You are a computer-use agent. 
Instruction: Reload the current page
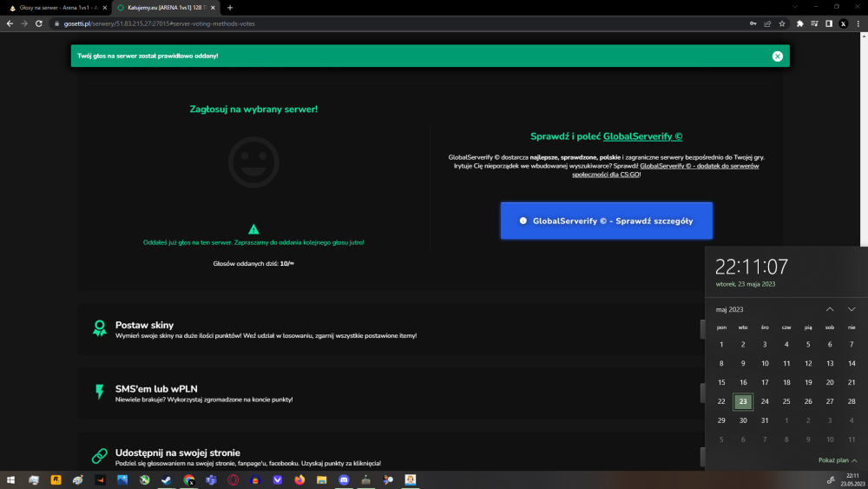[x=39, y=23]
